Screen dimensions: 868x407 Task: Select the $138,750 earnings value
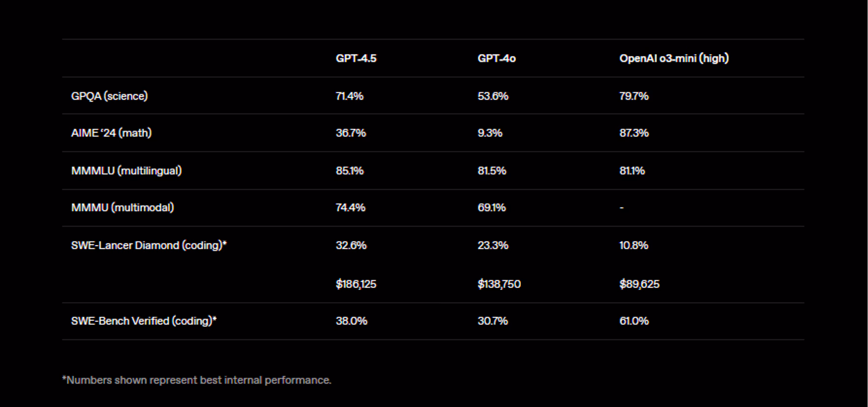point(499,284)
